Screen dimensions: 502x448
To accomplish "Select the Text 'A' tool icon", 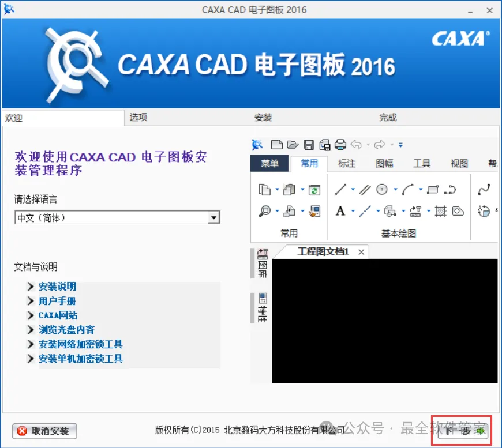I will coord(340,211).
